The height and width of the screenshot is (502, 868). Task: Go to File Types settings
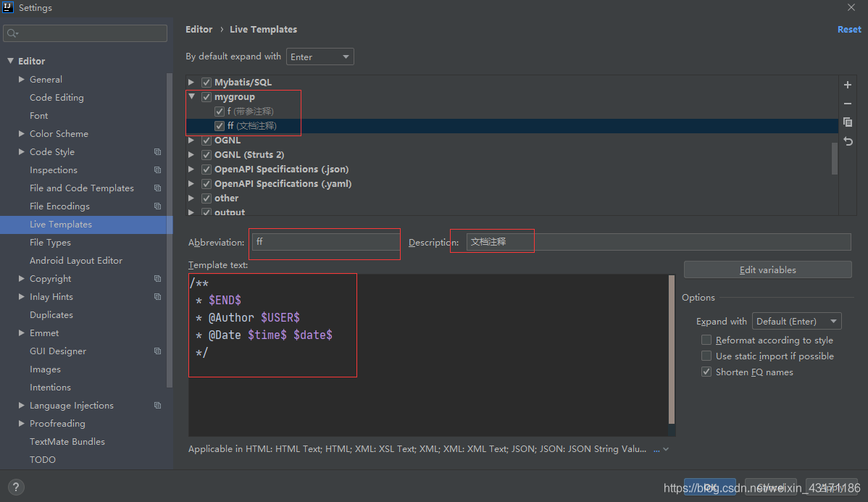pos(51,243)
